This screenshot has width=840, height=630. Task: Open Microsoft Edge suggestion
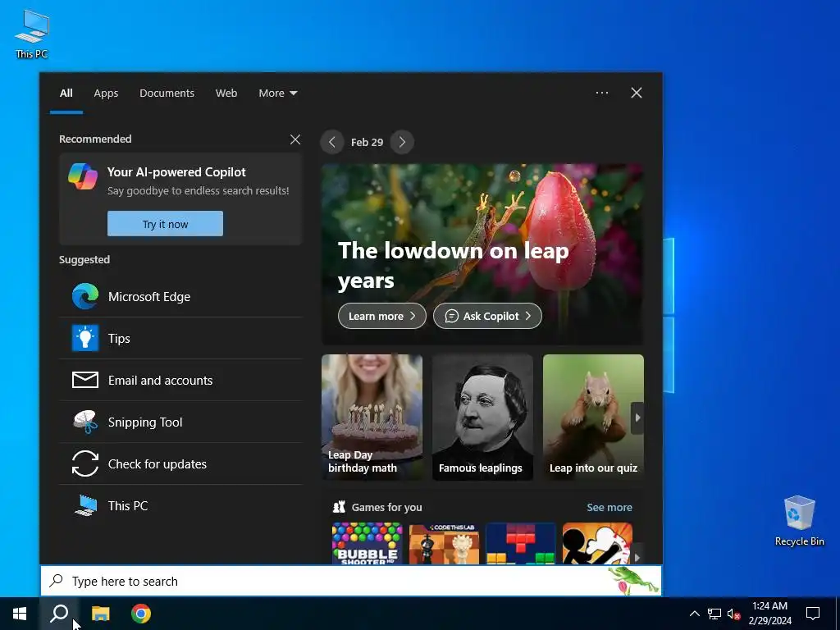(181, 296)
